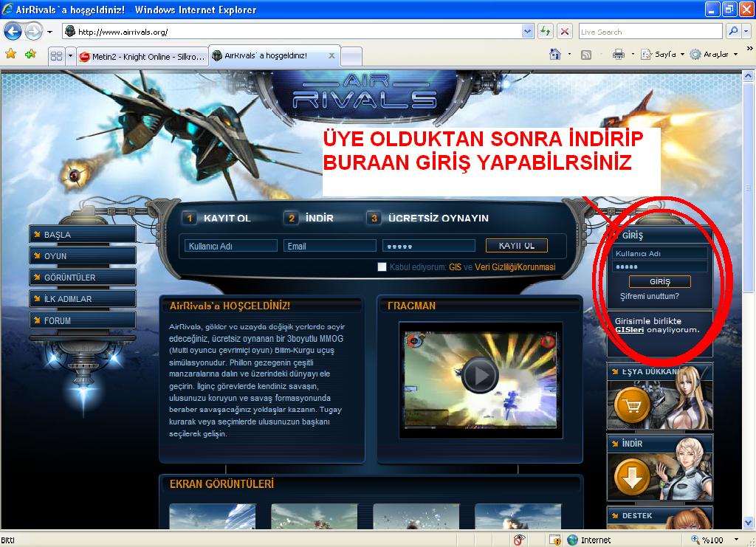
Task: Open the İLK ADIMLAR side menu item
Action: click(83, 299)
